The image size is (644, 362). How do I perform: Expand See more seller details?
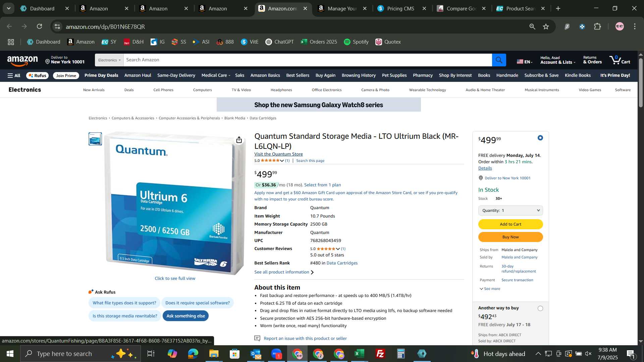[x=490, y=289]
